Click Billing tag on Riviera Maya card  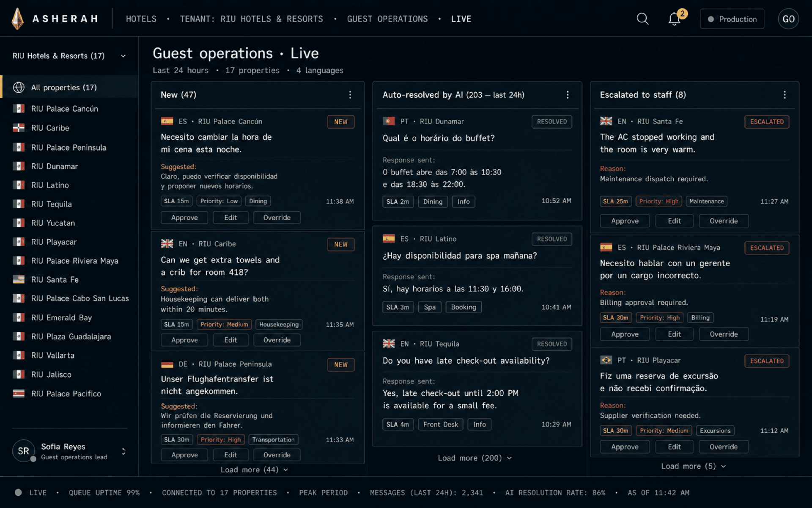pos(700,318)
